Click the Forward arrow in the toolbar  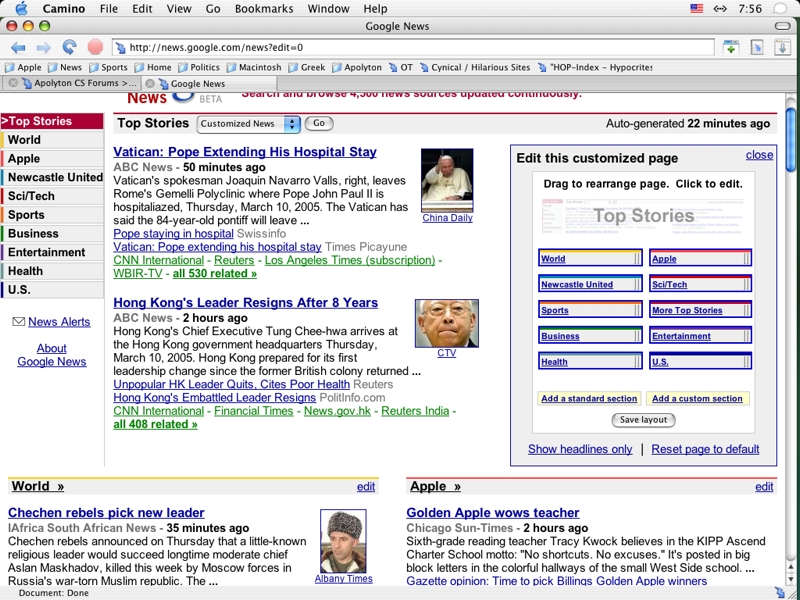(x=43, y=47)
